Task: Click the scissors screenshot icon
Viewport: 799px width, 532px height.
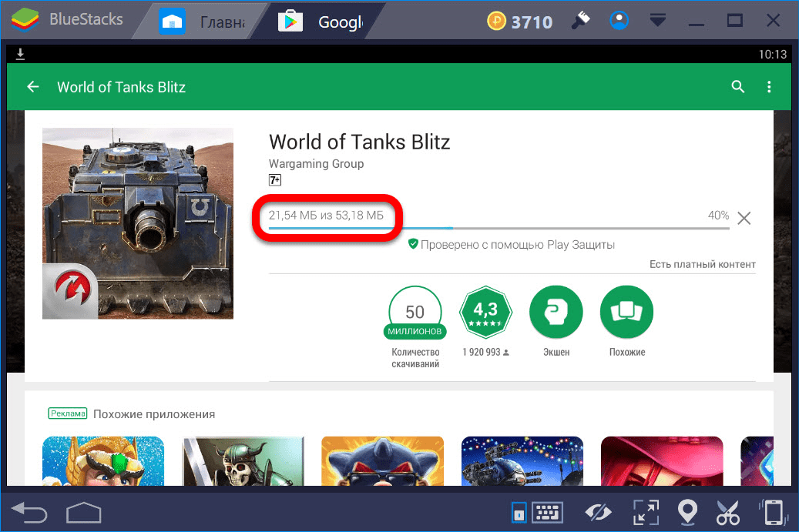Action: point(728,512)
